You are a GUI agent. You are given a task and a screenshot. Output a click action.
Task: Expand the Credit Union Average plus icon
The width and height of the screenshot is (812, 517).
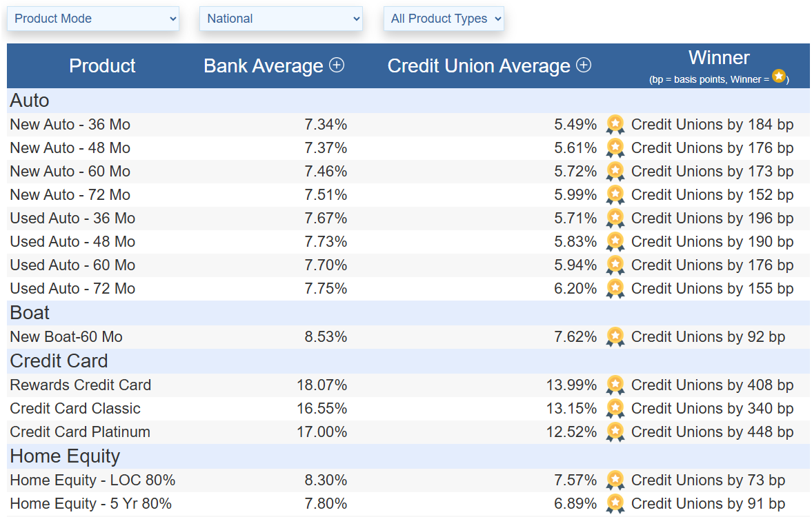coord(584,65)
